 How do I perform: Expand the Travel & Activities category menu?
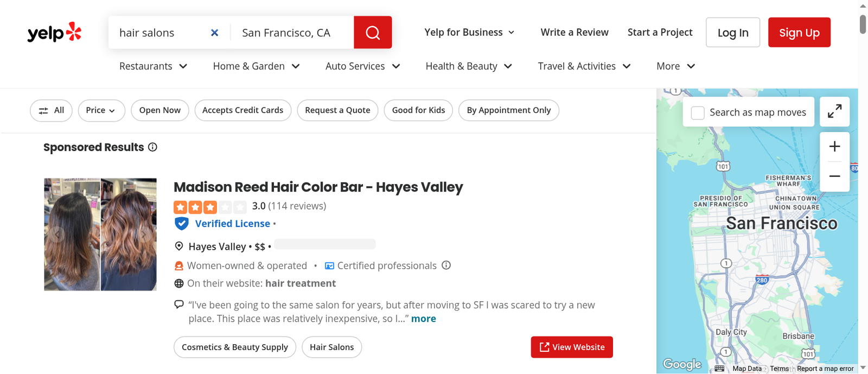(585, 66)
